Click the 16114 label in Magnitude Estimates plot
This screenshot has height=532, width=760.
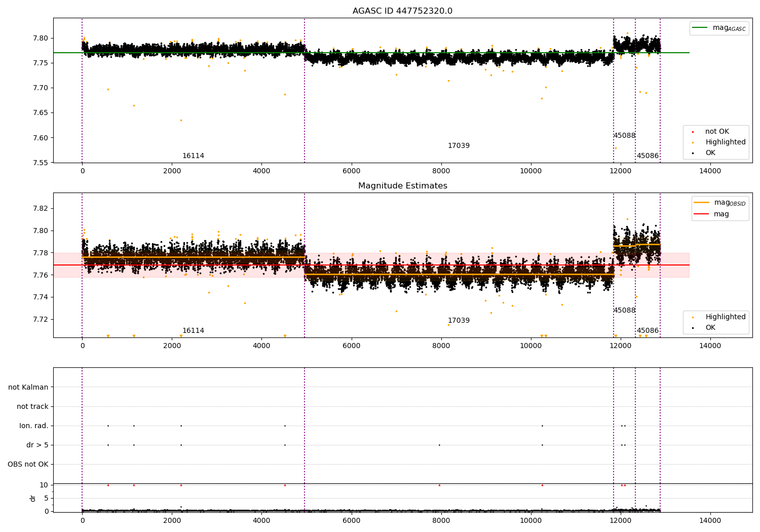tap(193, 331)
